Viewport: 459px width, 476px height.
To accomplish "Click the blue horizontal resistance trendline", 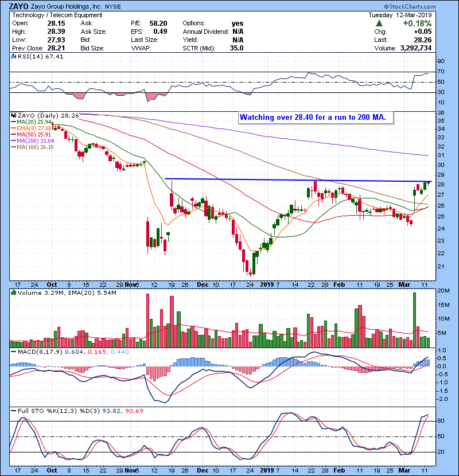I will (x=298, y=180).
